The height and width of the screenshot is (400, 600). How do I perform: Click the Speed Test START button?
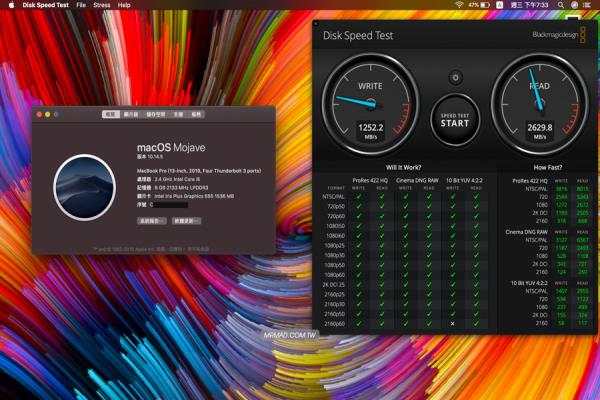455,121
